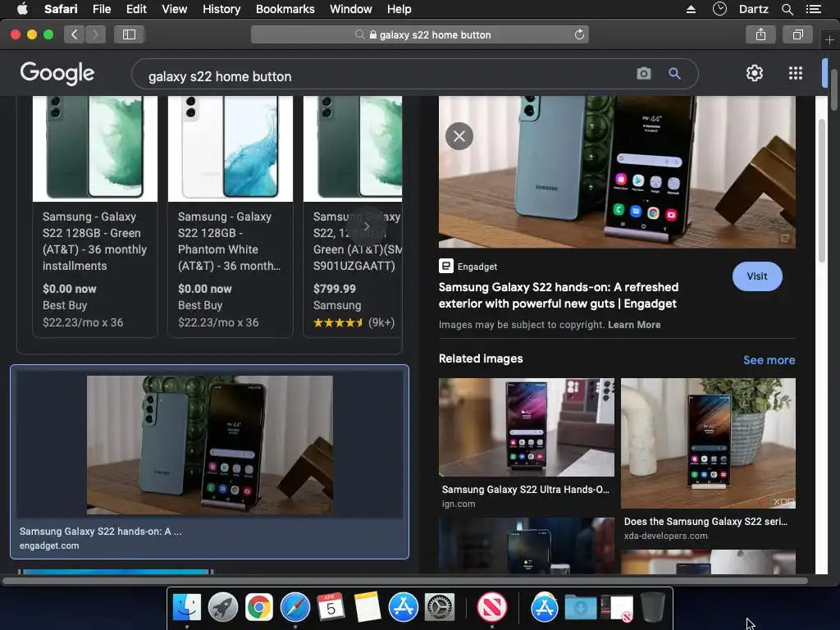
Task: Click the eject icon in menu bar
Action: click(x=691, y=9)
